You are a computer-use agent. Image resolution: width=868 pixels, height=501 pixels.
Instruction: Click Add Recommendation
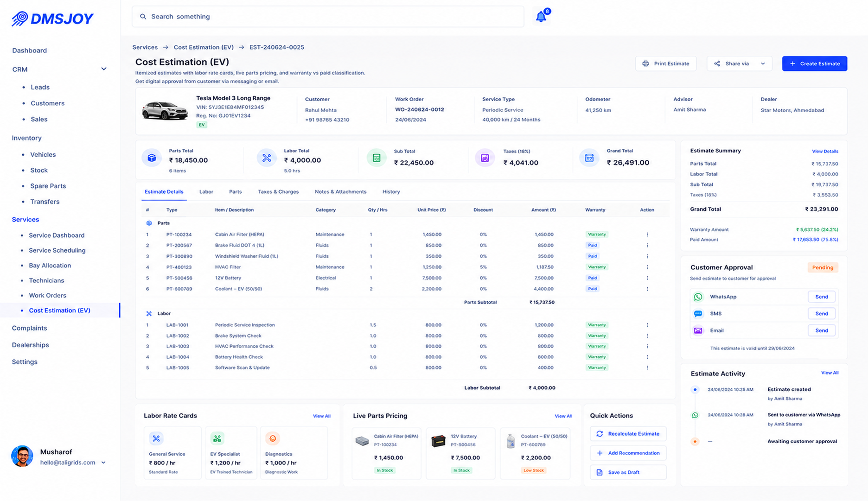coord(628,453)
